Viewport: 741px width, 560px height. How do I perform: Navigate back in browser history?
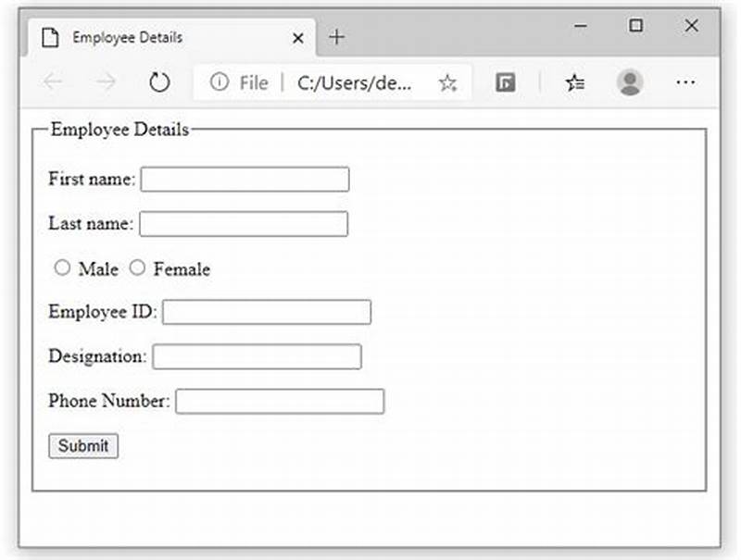pos(53,81)
